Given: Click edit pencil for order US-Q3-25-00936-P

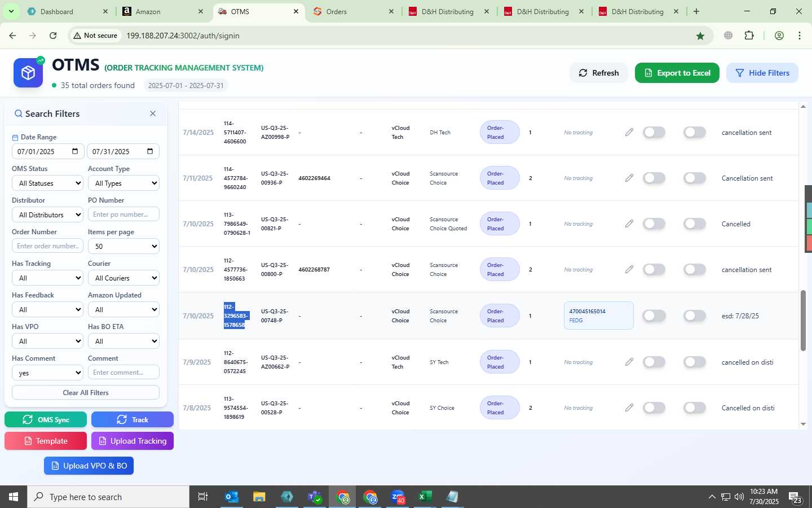Looking at the screenshot, I should [x=629, y=178].
